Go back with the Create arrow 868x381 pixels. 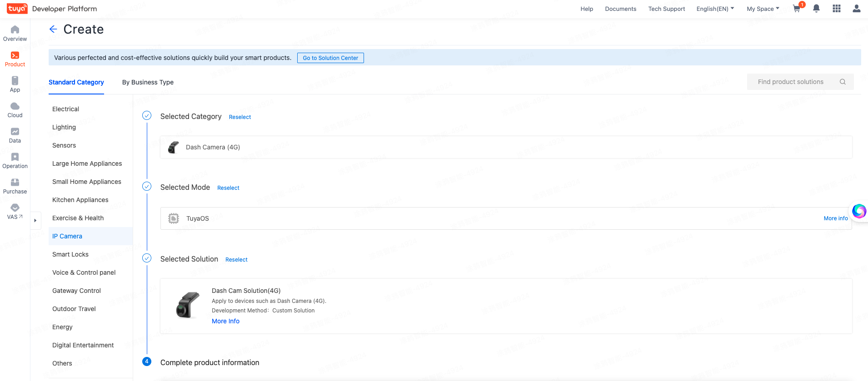point(53,29)
